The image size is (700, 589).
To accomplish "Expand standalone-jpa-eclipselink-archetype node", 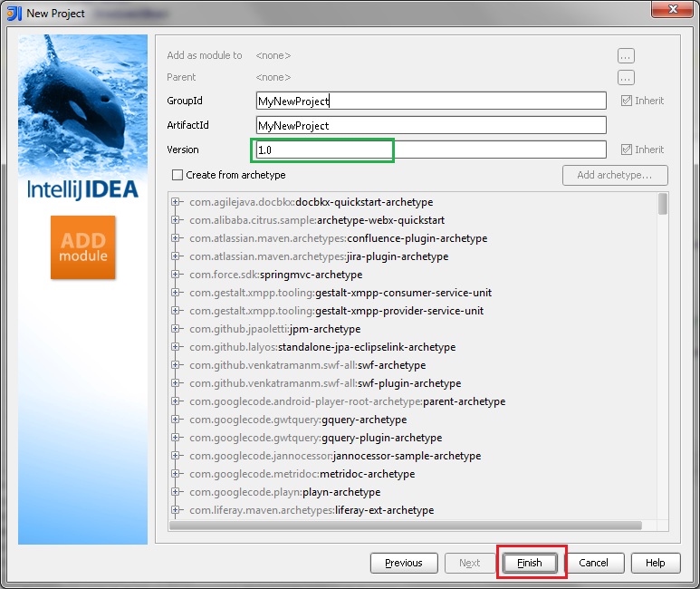I will (175, 347).
